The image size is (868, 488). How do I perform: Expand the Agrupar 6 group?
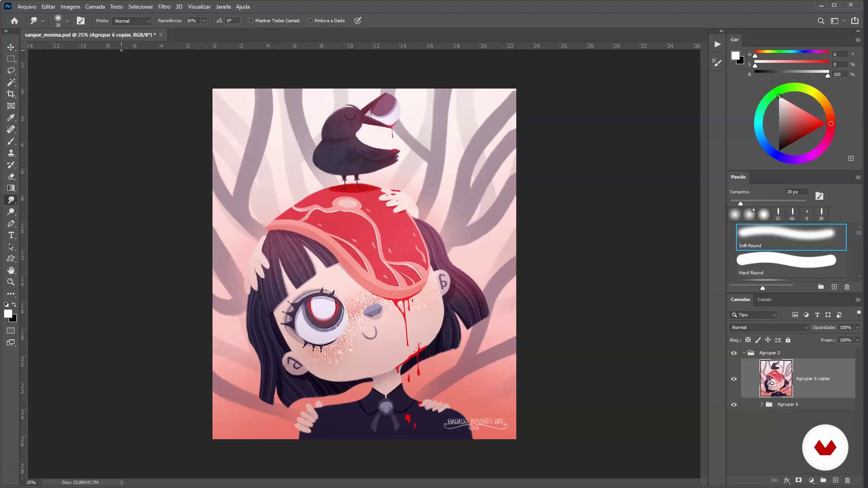pos(762,404)
